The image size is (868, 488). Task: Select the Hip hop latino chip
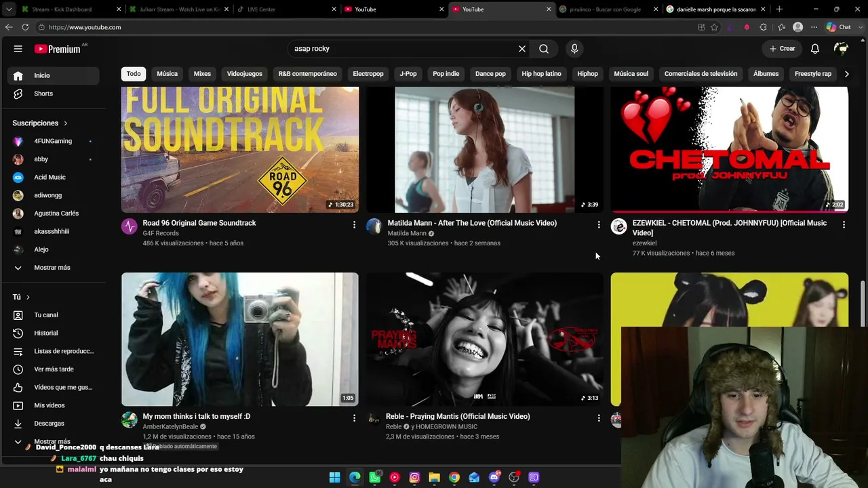click(x=541, y=74)
